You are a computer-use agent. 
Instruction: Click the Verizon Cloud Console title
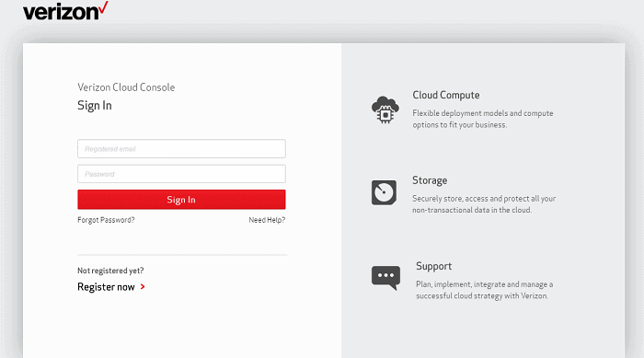126,87
